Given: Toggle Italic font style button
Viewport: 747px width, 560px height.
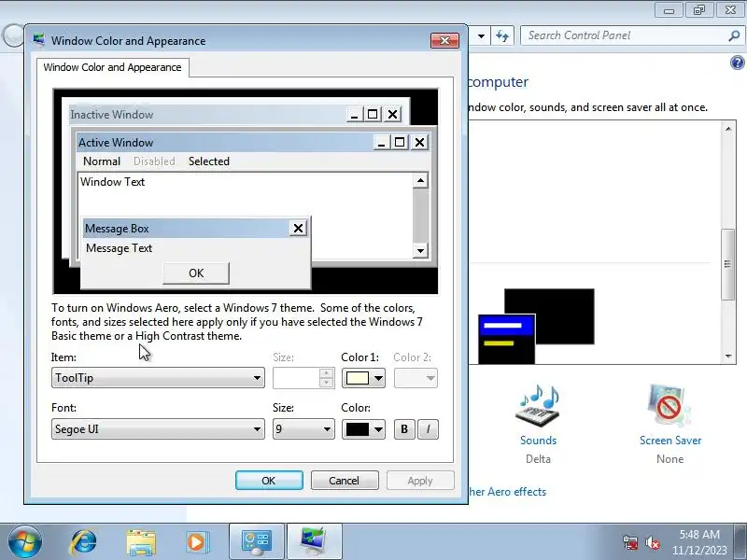Looking at the screenshot, I should pos(428,429).
